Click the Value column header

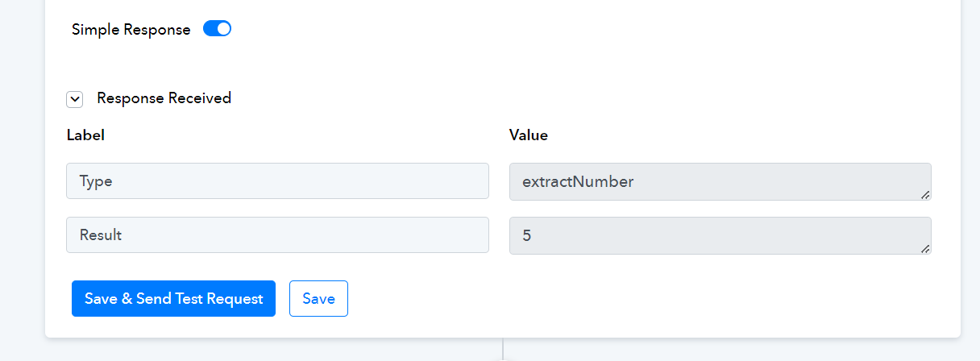(529, 135)
